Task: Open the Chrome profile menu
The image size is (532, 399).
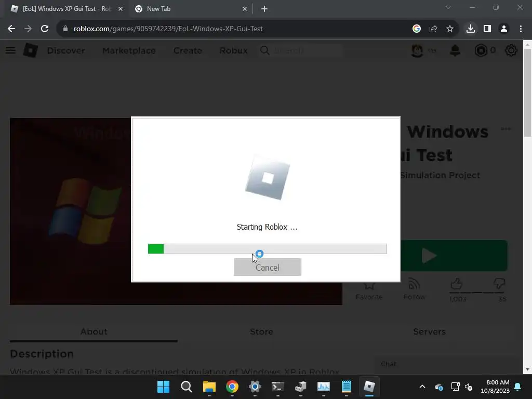Action: click(x=504, y=29)
